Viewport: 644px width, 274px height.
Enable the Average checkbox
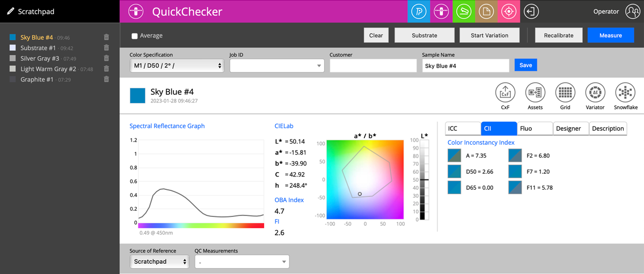pos(135,36)
